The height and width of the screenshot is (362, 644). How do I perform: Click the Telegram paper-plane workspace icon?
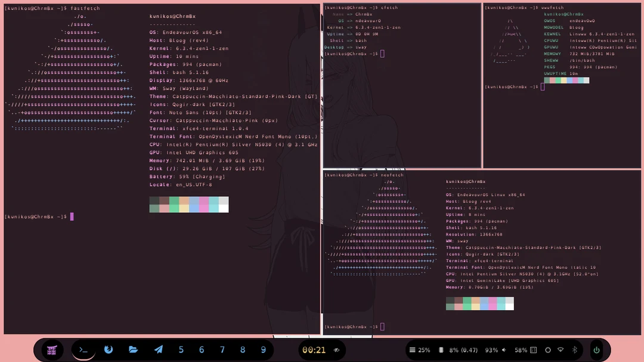pyautogui.click(x=158, y=350)
